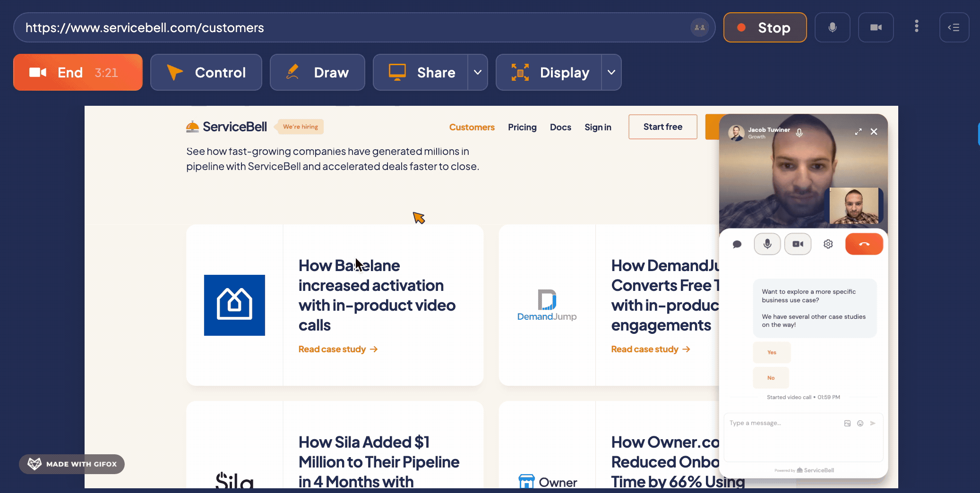This screenshot has height=493, width=980.
Task: Click the ServiceBell logo
Action: click(x=226, y=127)
